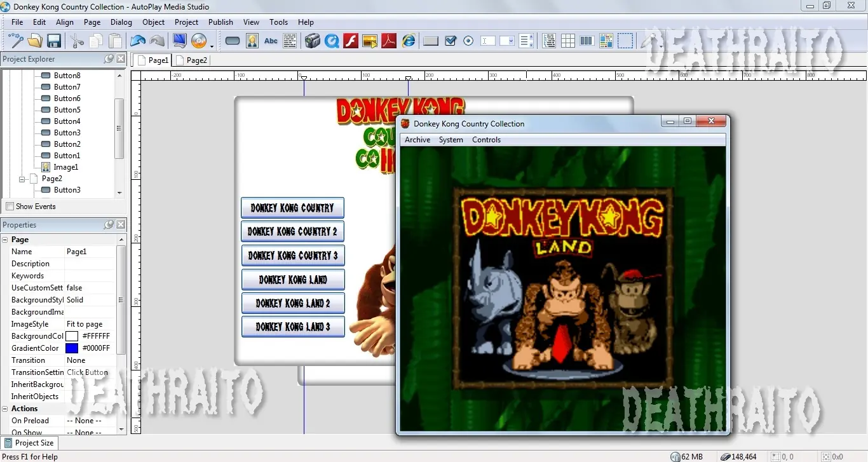Click the Donkey Kong Land 2 button
Screen dimensions: 868x462
click(x=292, y=303)
